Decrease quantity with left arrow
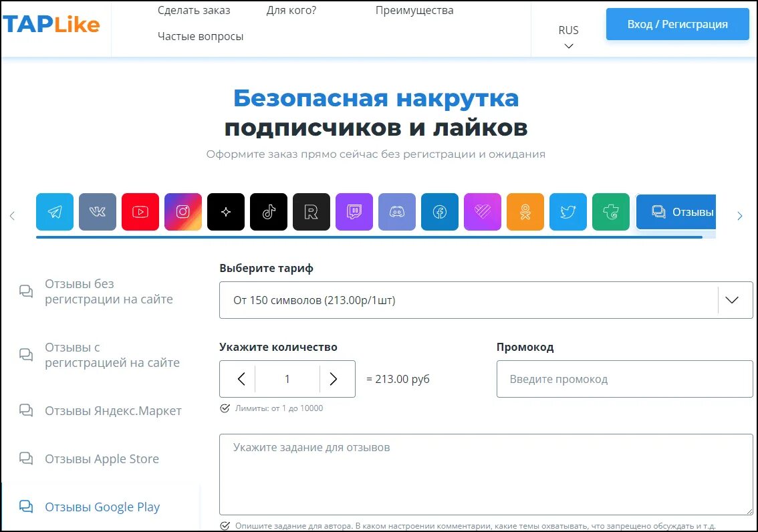758x532 pixels. point(241,379)
